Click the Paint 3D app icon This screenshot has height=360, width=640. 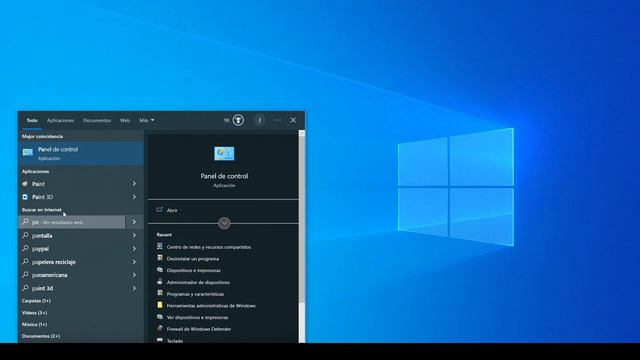[25, 197]
